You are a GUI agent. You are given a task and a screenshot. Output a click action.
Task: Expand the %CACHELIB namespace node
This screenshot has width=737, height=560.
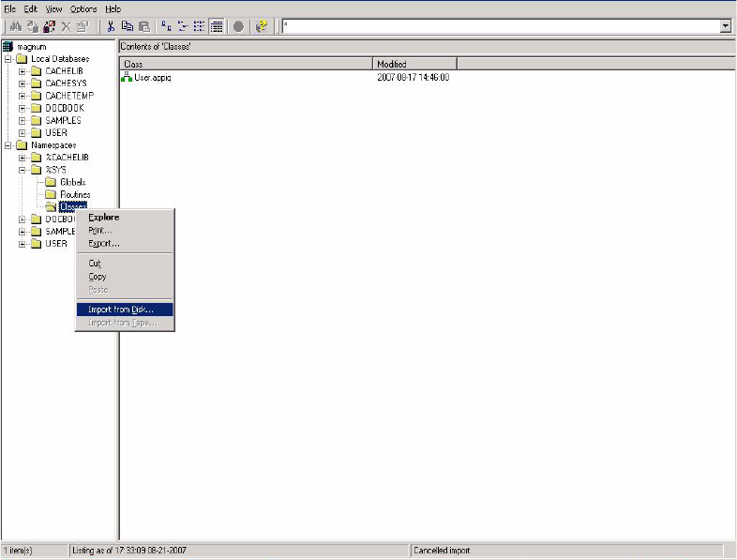point(23,158)
